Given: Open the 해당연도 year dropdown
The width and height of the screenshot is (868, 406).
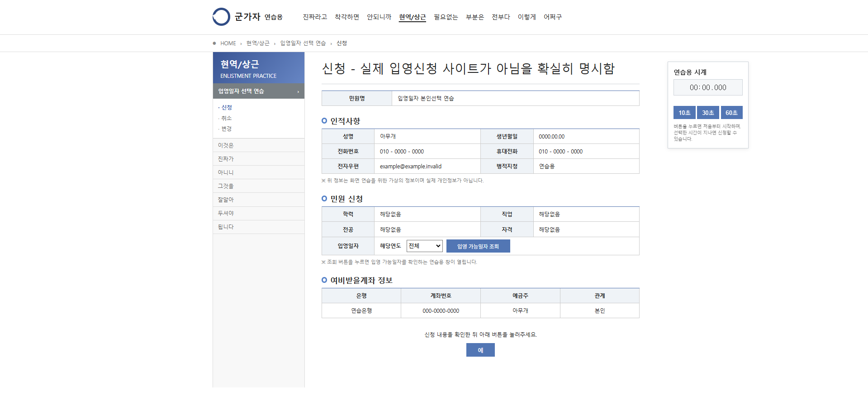Looking at the screenshot, I should 424,246.
